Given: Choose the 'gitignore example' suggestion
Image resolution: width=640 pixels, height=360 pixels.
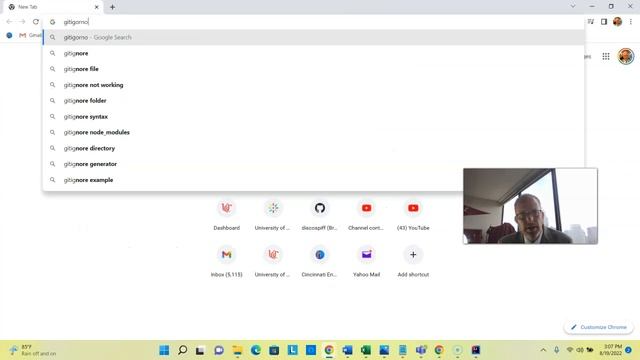Looking at the screenshot, I should click(x=314, y=180).
